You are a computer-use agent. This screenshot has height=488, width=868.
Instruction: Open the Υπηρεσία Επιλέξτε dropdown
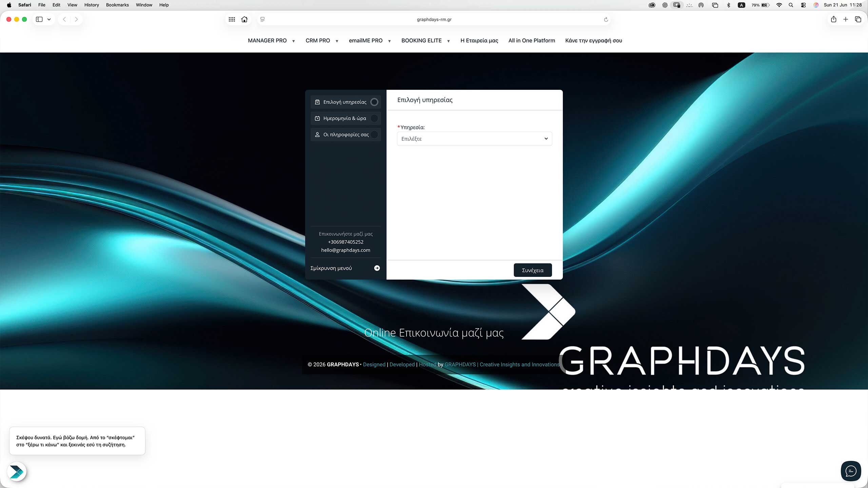tap(474, 139)
